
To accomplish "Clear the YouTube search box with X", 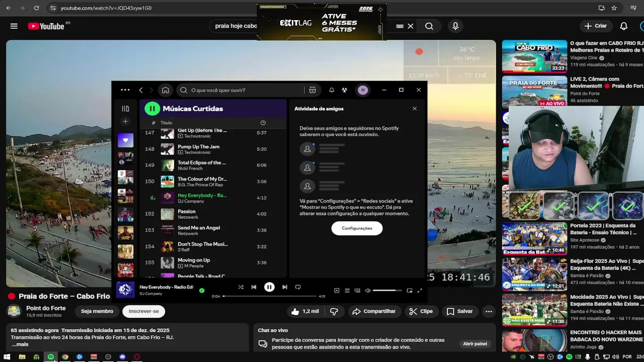I will tap(411, 26).
